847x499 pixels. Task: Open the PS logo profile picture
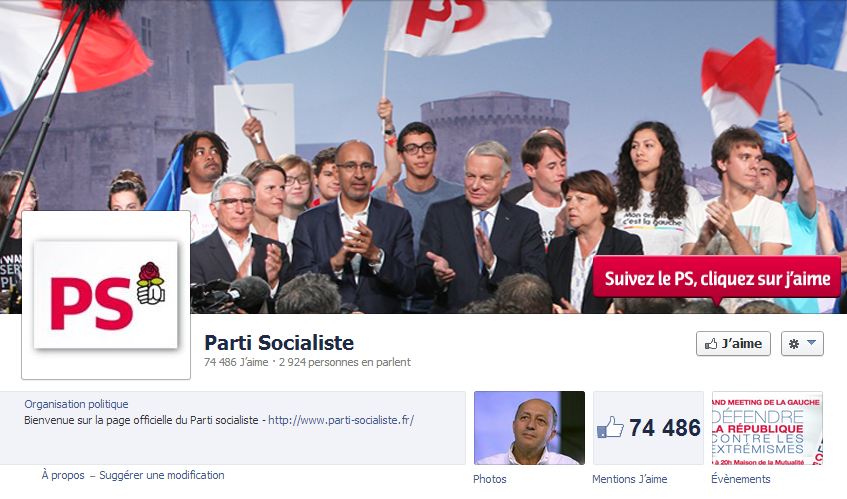click(x=106, y=295)
